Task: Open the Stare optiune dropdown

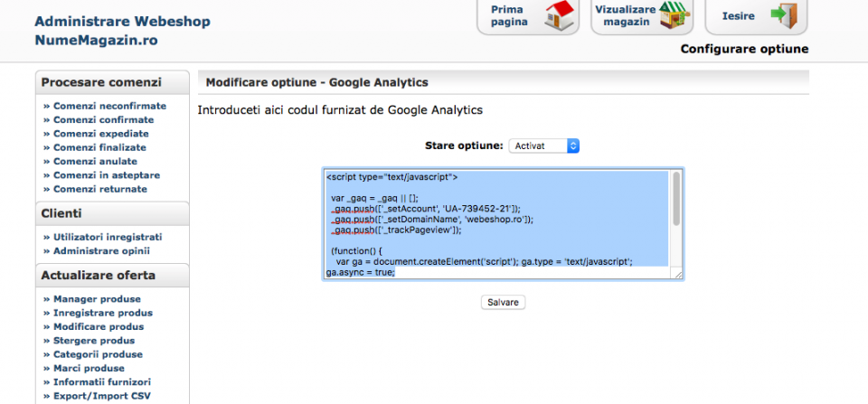Action: (543, 146)
